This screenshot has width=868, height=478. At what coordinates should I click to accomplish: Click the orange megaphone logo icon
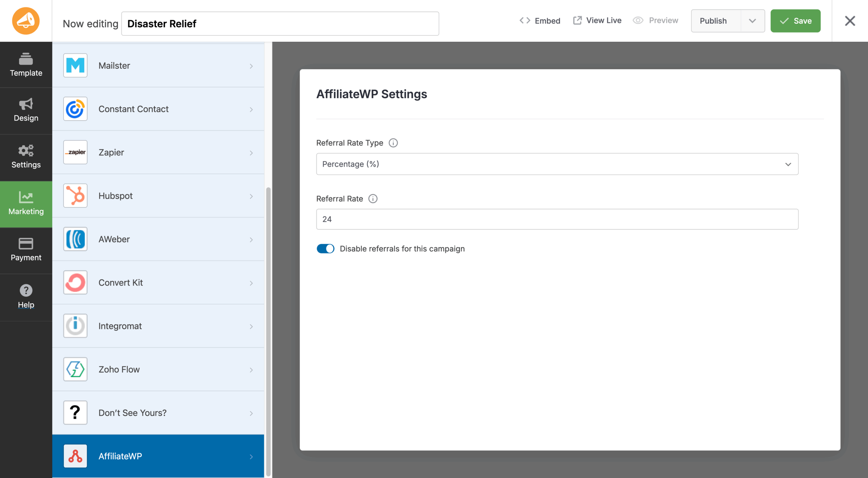26,21
